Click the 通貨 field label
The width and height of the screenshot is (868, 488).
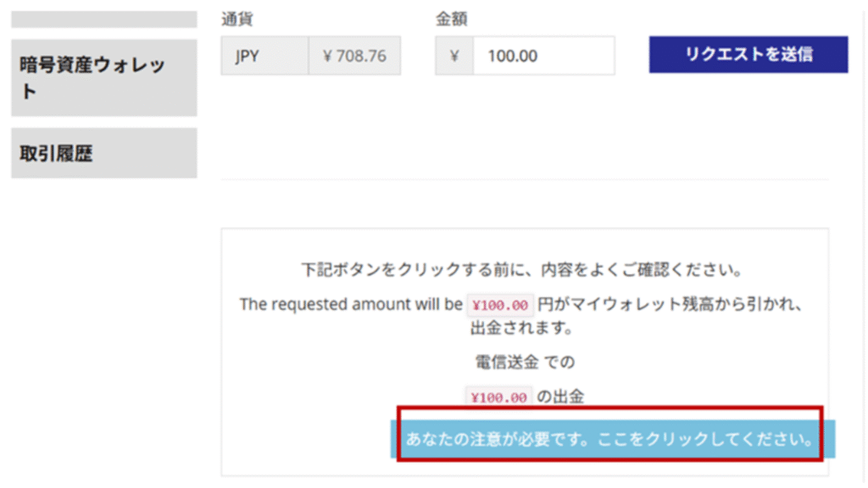tap(236, 19)
